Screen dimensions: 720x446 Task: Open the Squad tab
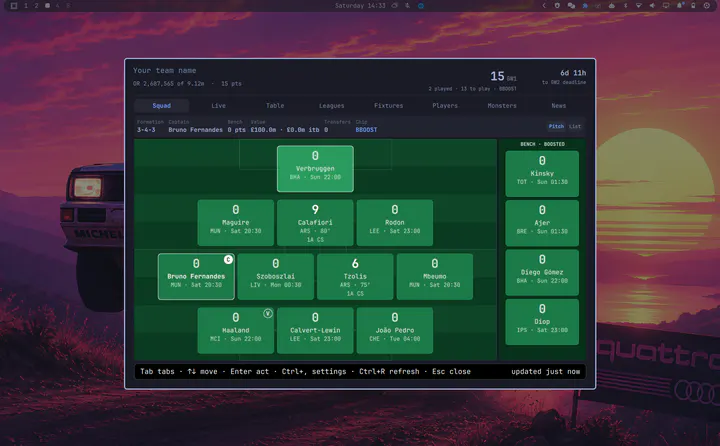162,106
